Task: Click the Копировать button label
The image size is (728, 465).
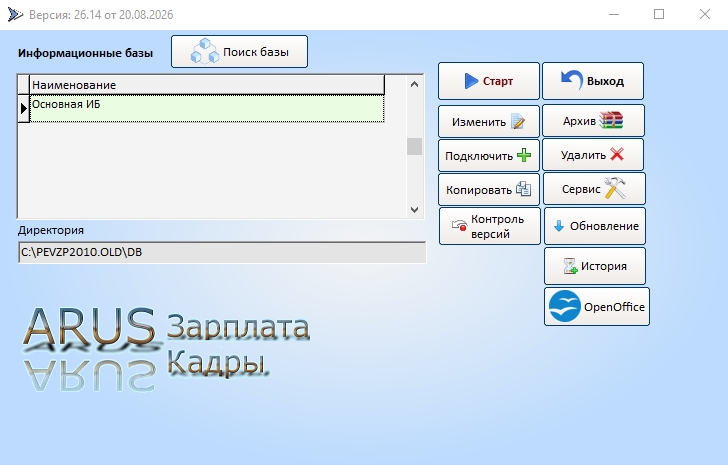Action: [479, 190]
